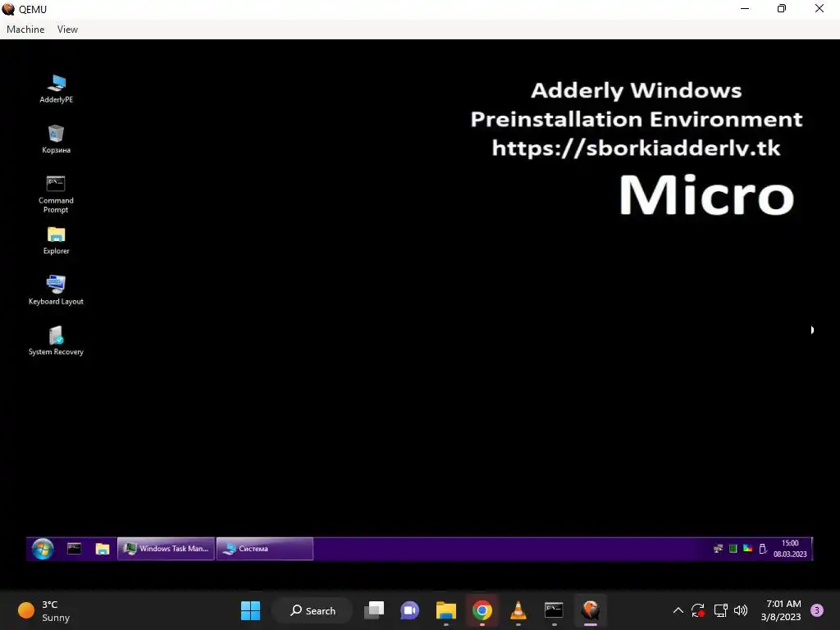The width and height of the screenshot is (840, 630).
Task: Open the host Windows 11 Start button
Action: [250, 610]
